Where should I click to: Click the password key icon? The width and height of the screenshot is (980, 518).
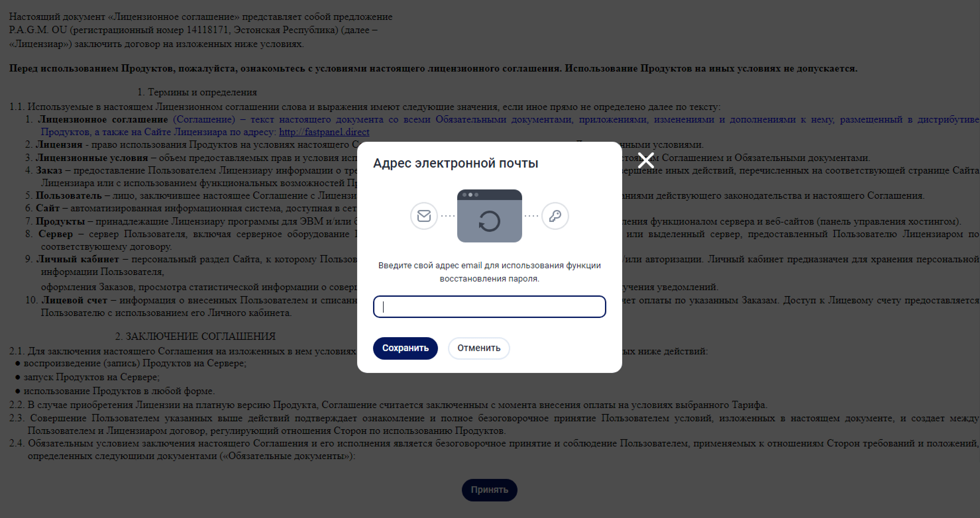[556, 216]
